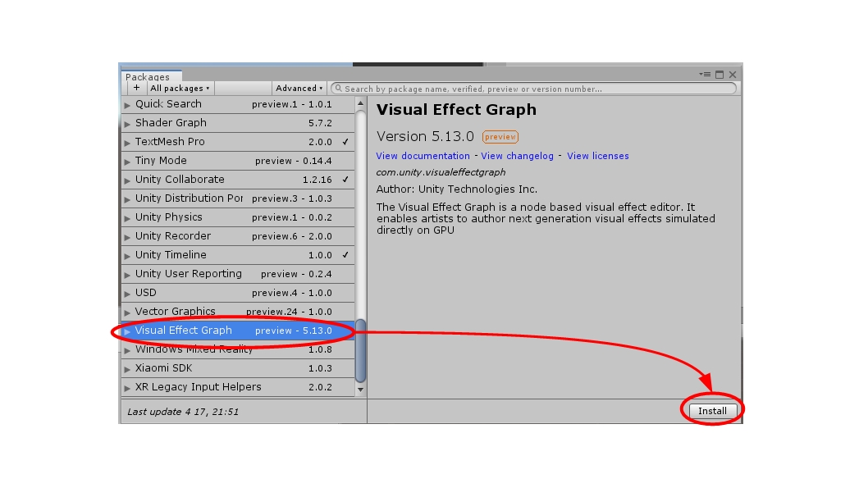Select TextMesh Pro package
The image size is (868, 488).
click(238, 142)
